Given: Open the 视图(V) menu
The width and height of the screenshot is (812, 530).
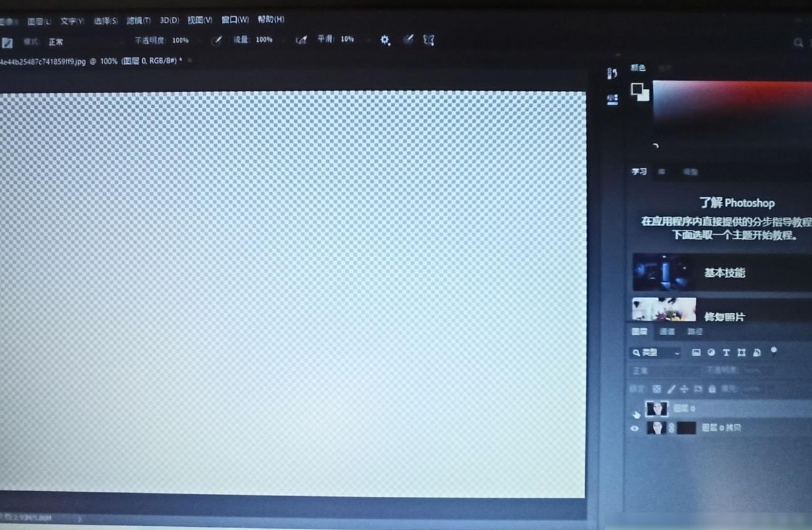Looking at the screenshot, I should tap(200, 20).
